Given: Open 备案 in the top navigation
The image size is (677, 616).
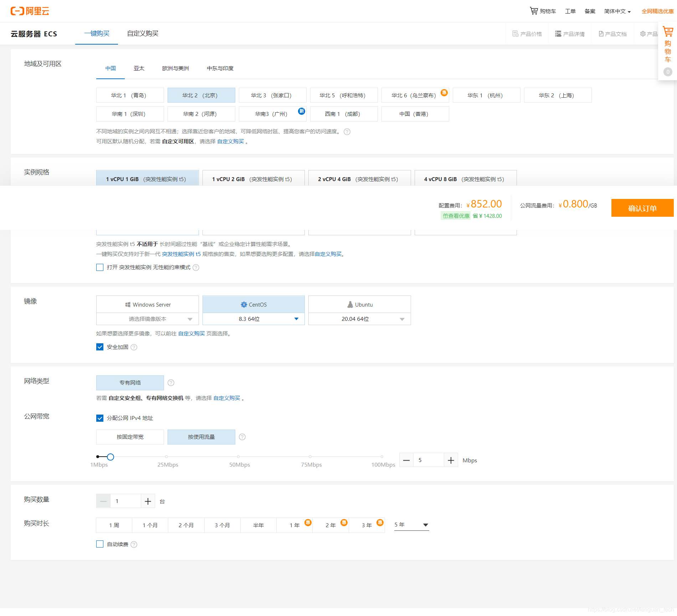Looking at the screenshot, I should (590, 11).
